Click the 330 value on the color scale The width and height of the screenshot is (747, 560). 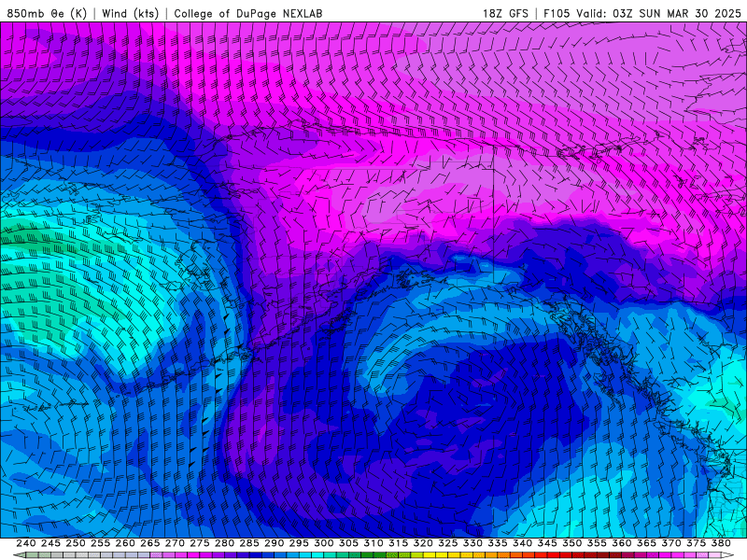pos(472,543)
